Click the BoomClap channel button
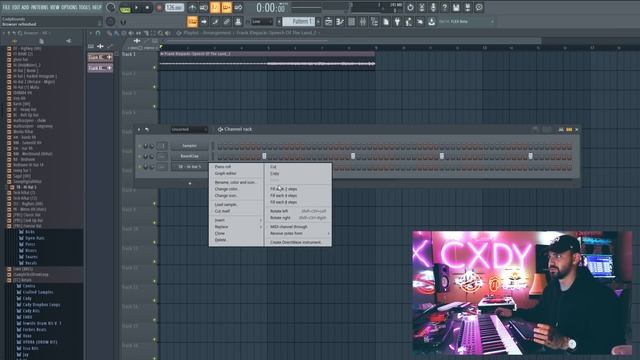Image resolution: width=640 pixels, height=360 pixels. click(189, 156)
